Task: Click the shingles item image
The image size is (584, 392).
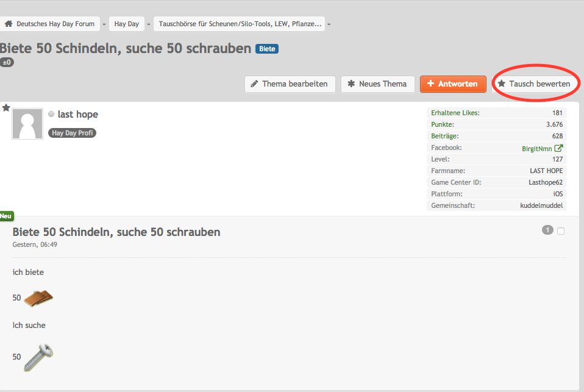Action: (38, 298)
